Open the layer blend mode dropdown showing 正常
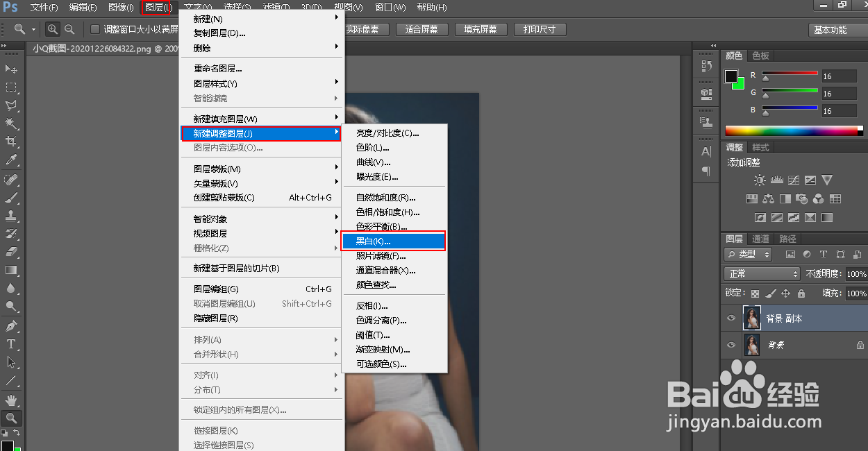The width and height of the screenshot is (868, 451). 761,273
